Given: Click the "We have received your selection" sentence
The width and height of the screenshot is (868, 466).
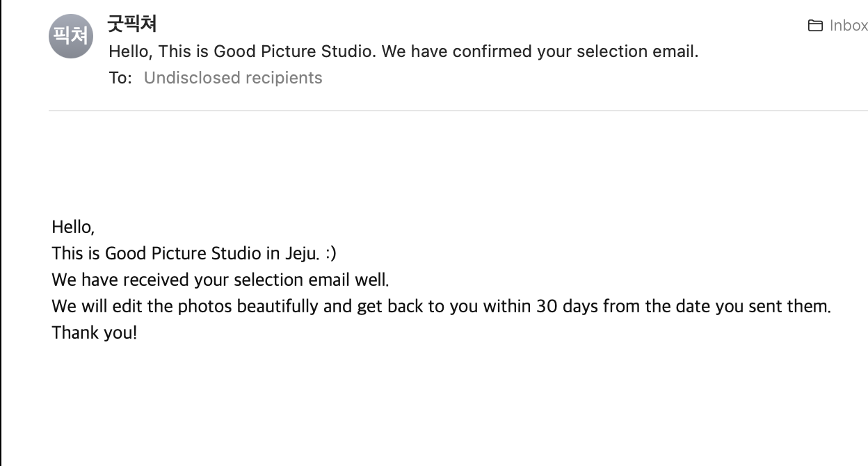Looking at the screenshot, I should coord(220,280).
